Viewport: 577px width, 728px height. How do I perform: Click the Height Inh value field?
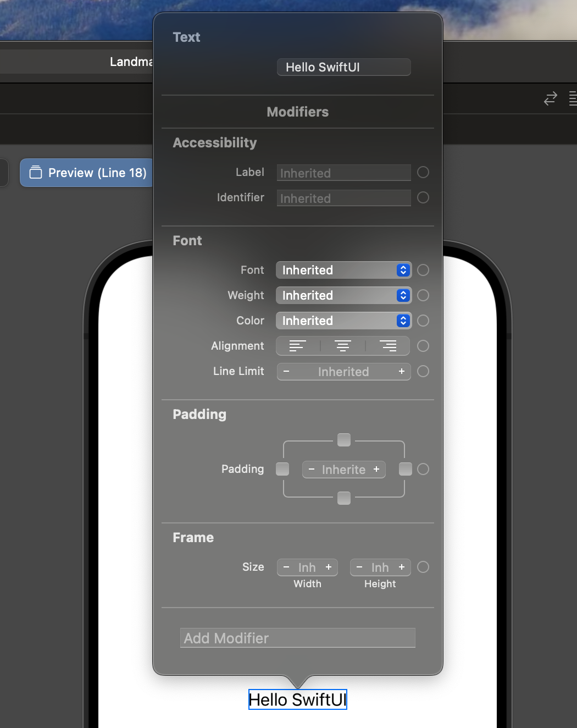tap(380, 567)
